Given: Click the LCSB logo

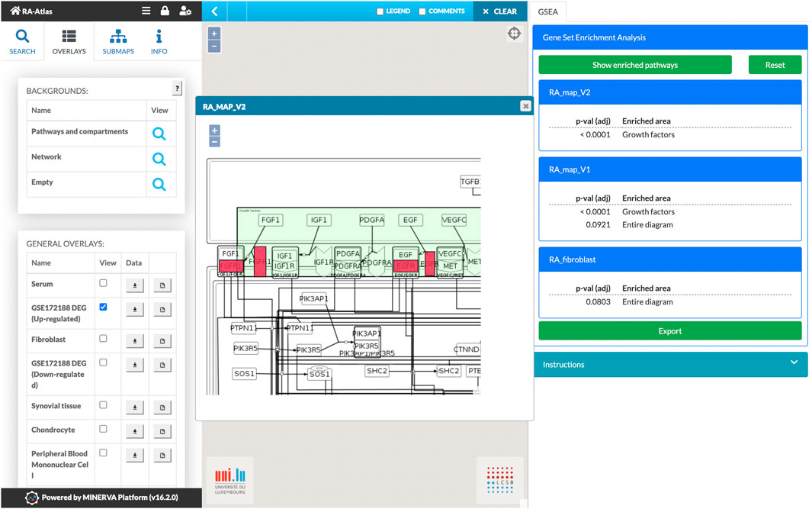Looking at the screenshot, I should coord(499,479).
